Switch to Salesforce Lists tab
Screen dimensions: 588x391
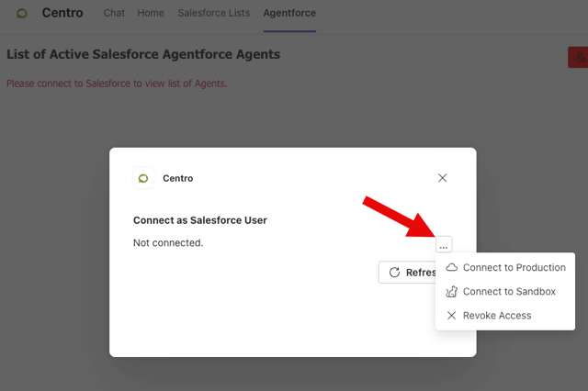coord(214,13)
